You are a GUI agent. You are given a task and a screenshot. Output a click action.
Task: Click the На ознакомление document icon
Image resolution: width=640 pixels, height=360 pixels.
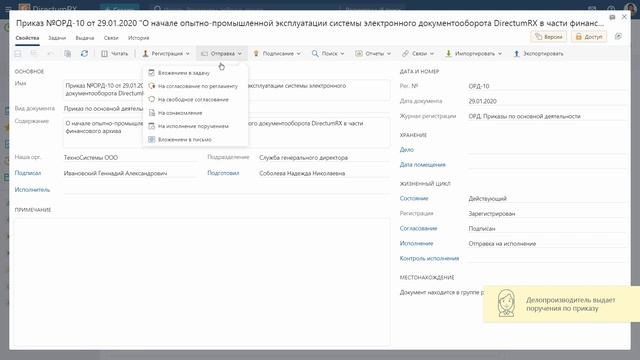pos(151,113)
